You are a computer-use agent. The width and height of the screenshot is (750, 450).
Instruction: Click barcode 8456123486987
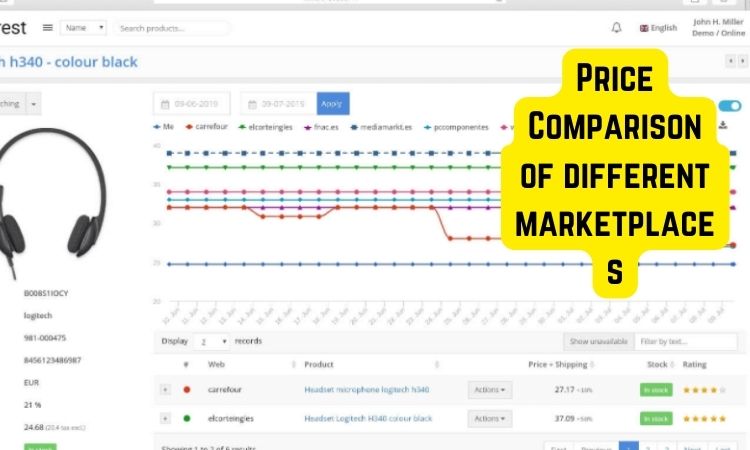tap(52, 360)
